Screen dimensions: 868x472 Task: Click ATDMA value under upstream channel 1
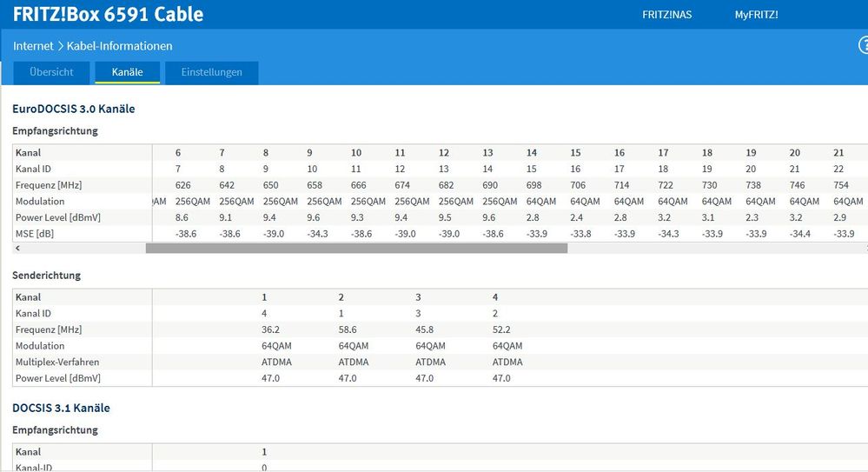point(276,362)
